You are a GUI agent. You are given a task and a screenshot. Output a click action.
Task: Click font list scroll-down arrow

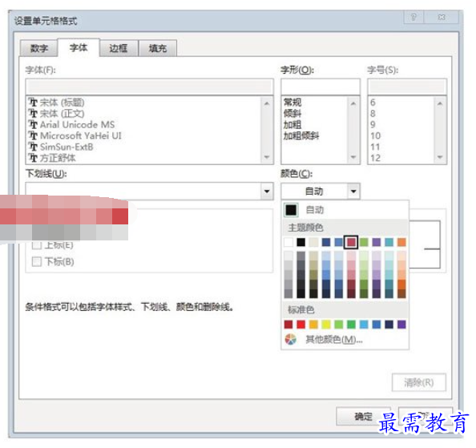click(267, 157)
